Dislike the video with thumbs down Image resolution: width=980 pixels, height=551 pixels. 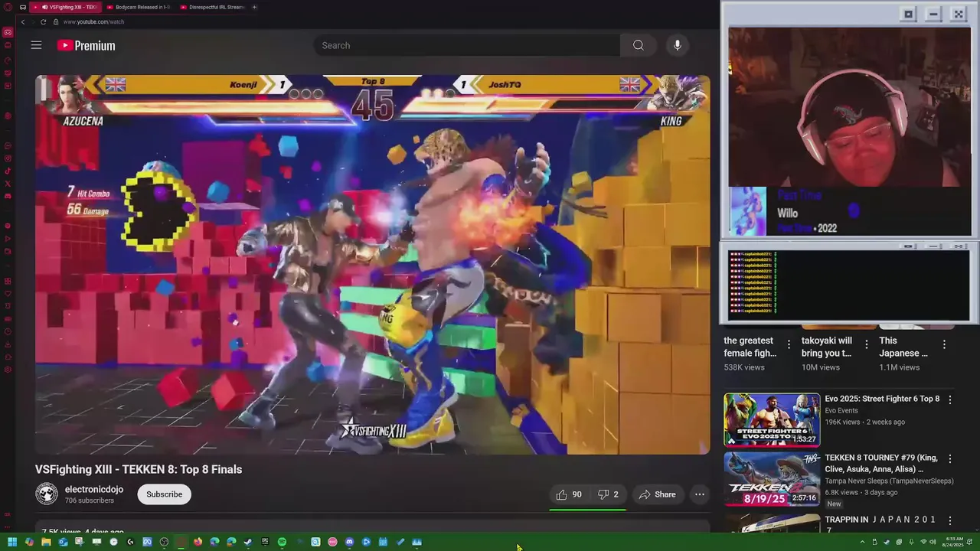(x=608, y=494)
